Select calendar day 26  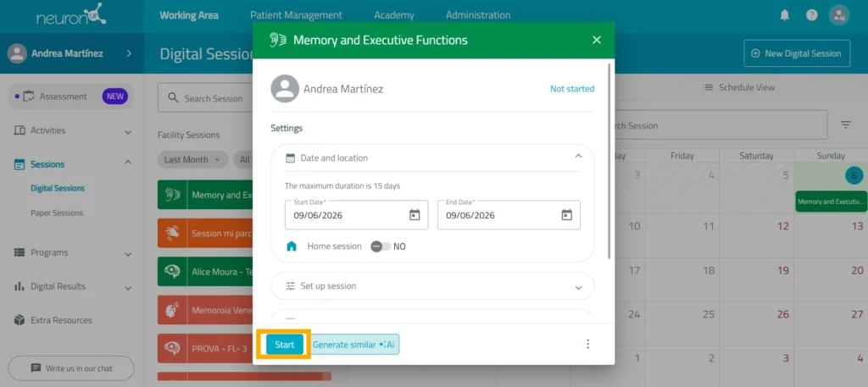pyautogui.click(x=782, y=314)
